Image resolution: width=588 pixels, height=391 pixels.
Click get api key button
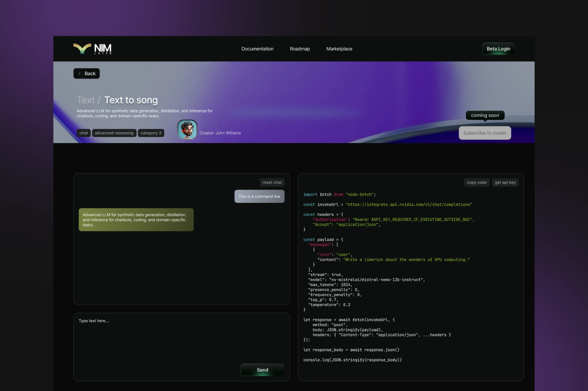tap(505, 182)
